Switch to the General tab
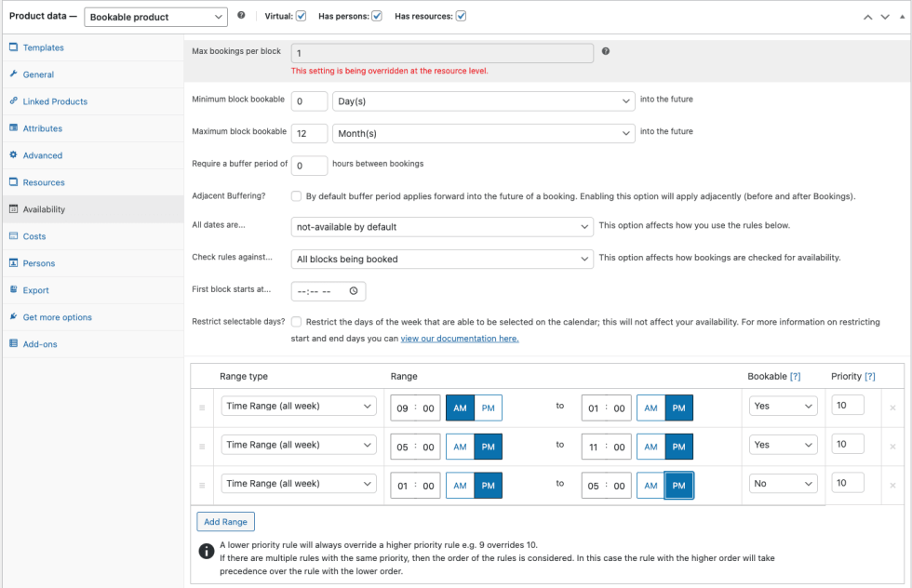The width and height of the screenshot is (912, 588). 38,74
